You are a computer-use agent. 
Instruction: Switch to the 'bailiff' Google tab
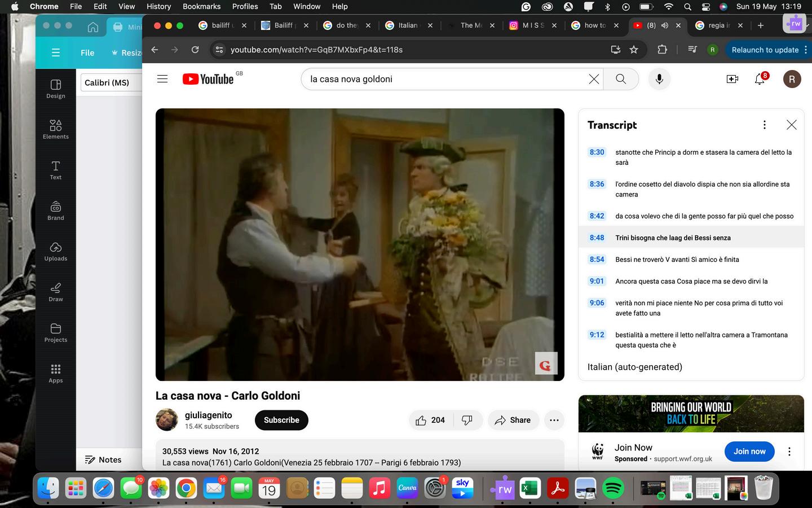(x=223, y=25)
